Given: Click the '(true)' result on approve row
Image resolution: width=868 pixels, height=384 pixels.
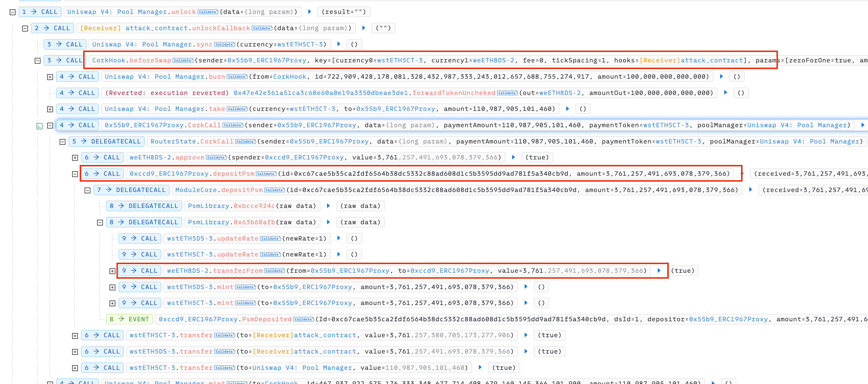Looking at the screenshot, I should pyautogui.click(x=537, y=157).
